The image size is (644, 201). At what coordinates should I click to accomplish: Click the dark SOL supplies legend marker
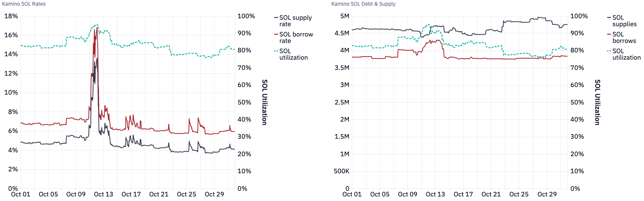(x=609, y=18)
